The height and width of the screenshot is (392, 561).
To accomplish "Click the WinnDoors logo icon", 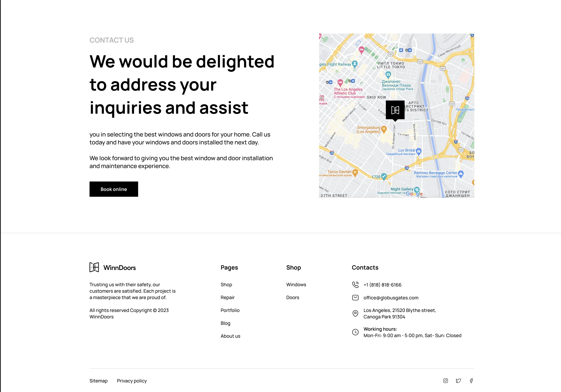I will pos(94,267).
